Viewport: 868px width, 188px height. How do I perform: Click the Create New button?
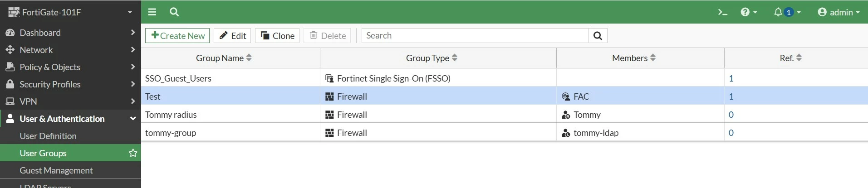pyautogui.click(x=177, y=36)
